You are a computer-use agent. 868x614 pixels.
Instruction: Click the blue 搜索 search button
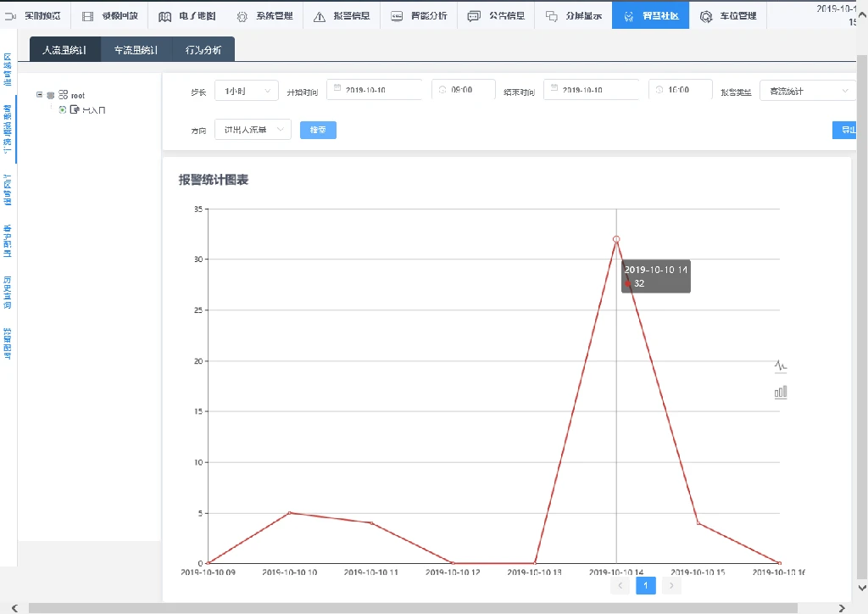pos(318,130)
